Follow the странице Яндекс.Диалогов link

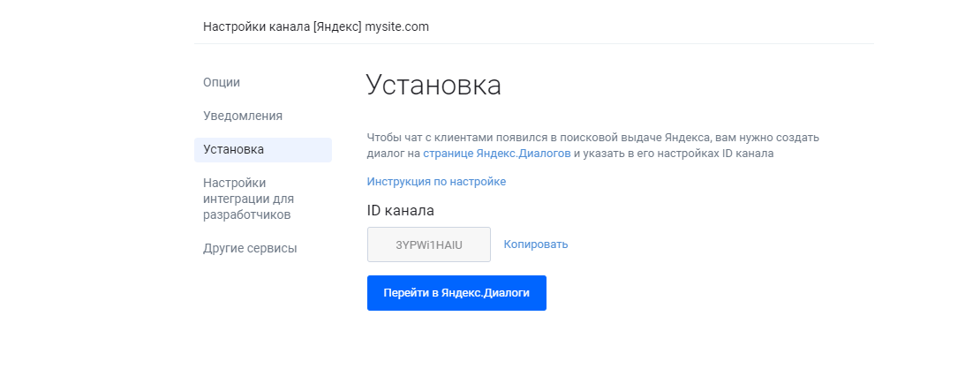click(x=497, y=154)
